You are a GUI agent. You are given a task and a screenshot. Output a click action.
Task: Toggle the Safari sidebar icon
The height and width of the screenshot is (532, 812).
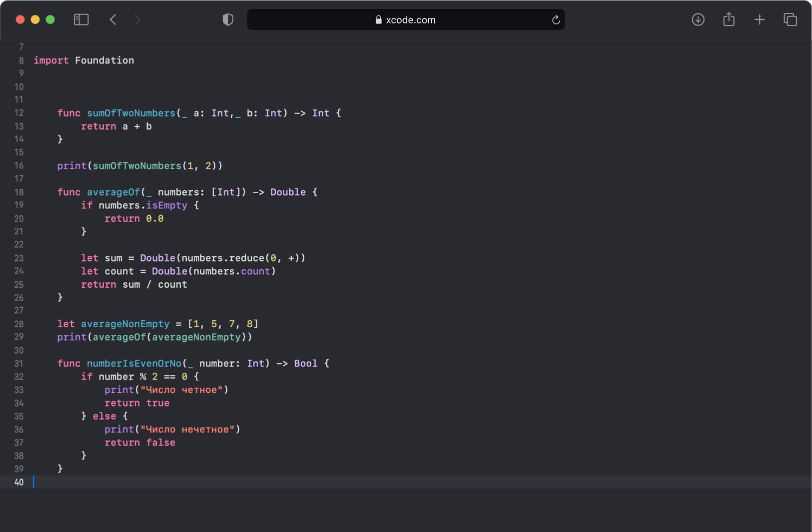(x=81, y=19)
